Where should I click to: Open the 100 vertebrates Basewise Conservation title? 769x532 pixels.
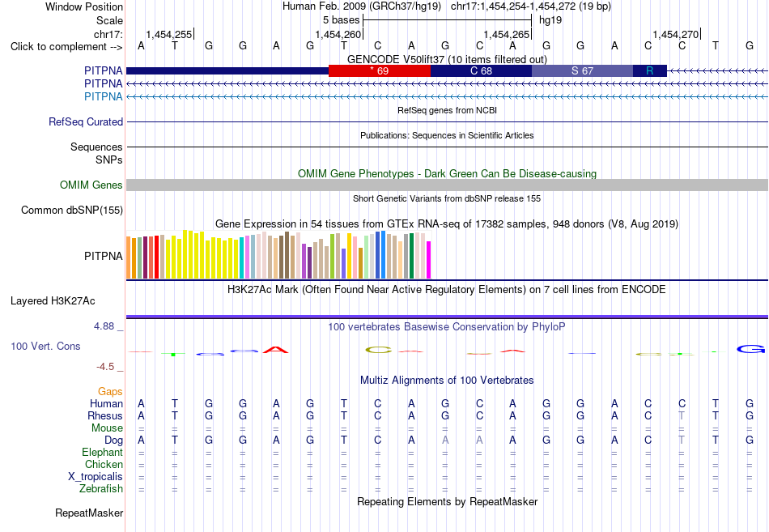[x=447, y=327]
